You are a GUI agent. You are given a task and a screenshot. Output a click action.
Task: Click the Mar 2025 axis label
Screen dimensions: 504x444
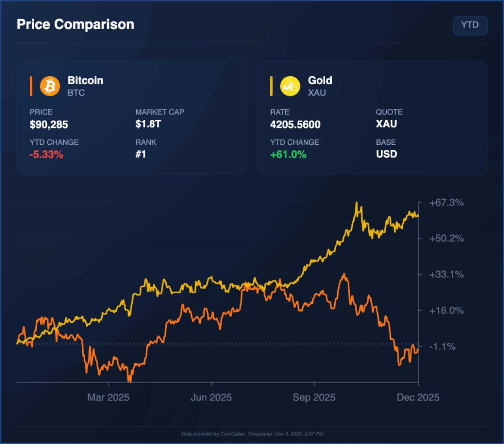pos(109,397)
